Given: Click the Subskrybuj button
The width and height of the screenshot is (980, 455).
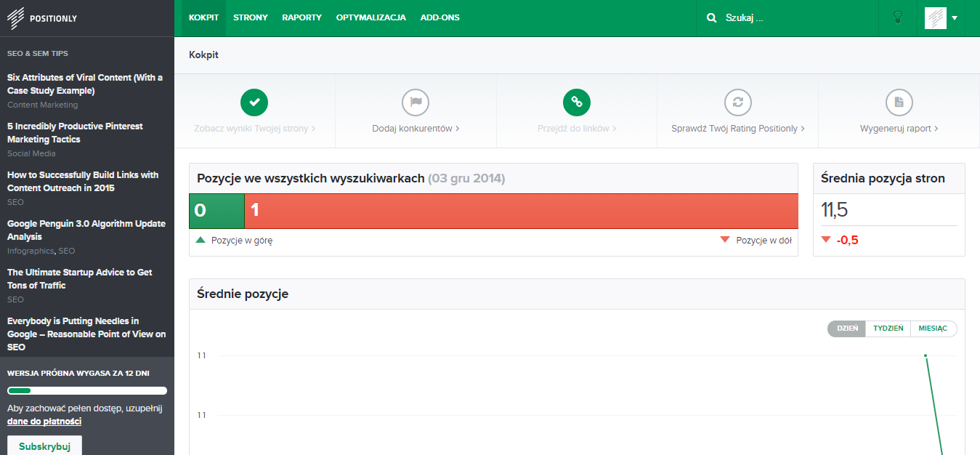Looking at the screenshot, I should pyautogui.click(x=44, y=446).
